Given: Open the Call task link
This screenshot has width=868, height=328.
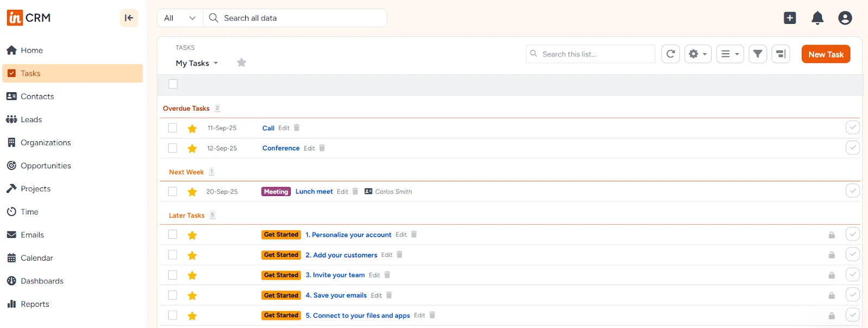Looking at the screenshot, I should (268, 128).
